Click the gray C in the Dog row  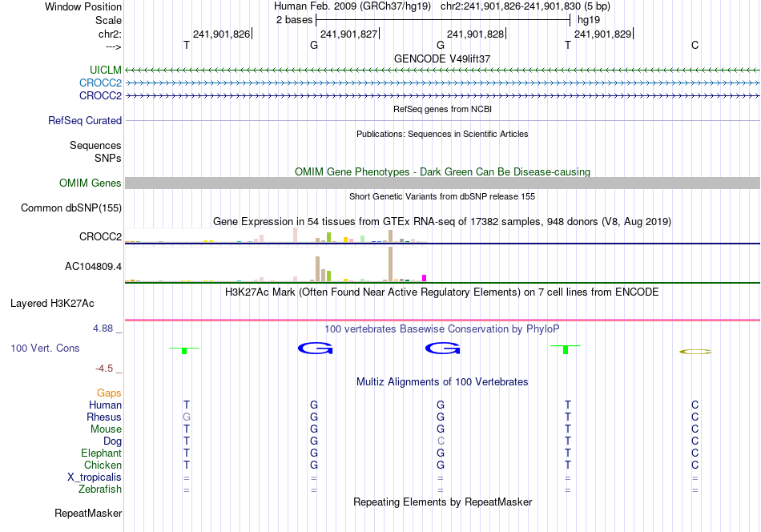[x=441, y=441]
